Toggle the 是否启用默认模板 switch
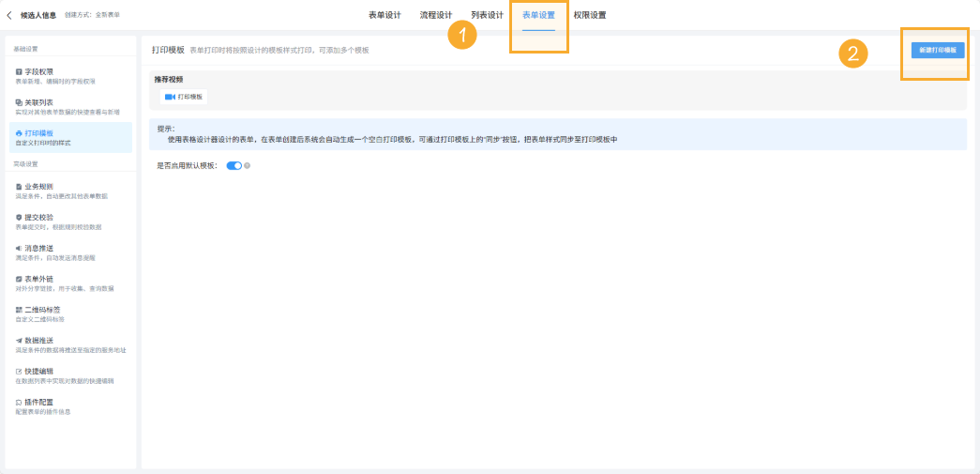This screenshot has height=474, width=980. pyautogui.click(x=234, y=166)
